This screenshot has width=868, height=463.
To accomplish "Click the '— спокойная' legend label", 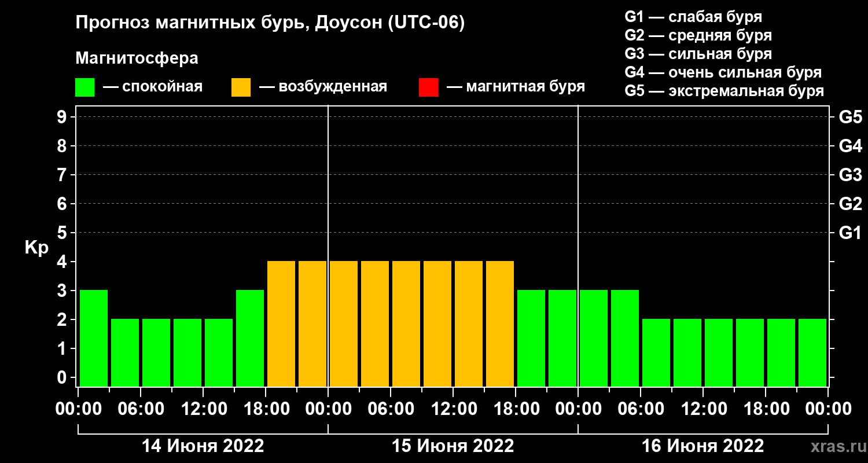I will click(x=153, y=87).
